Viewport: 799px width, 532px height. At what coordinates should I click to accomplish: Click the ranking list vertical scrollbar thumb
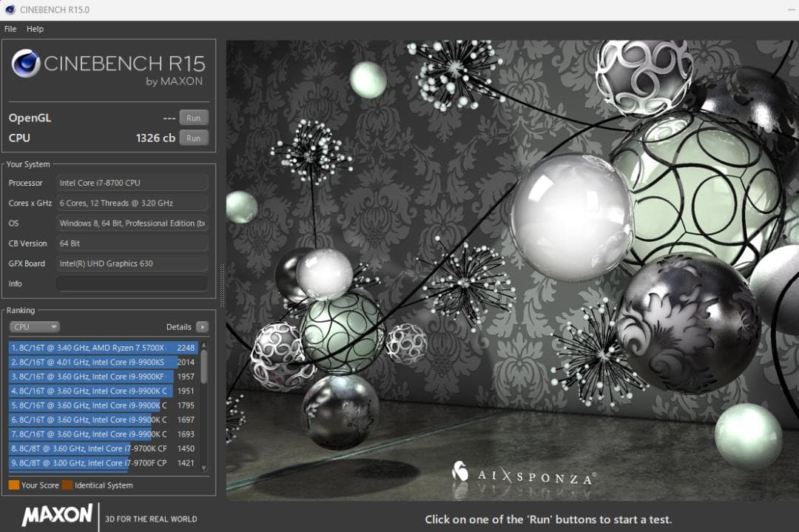coord(204,366)
